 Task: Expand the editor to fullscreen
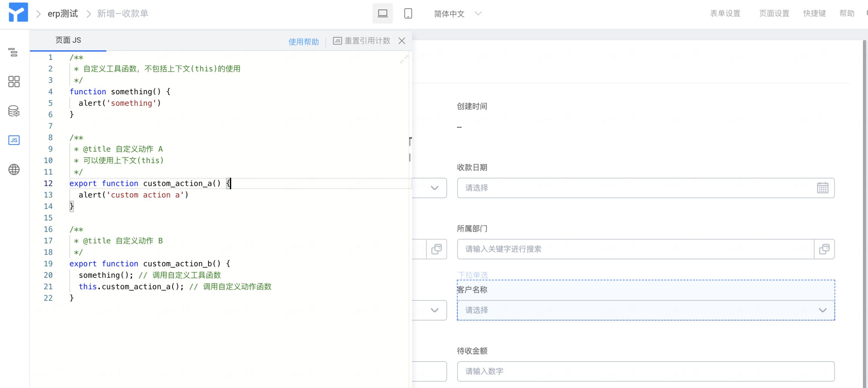click(x=404, y=60)
